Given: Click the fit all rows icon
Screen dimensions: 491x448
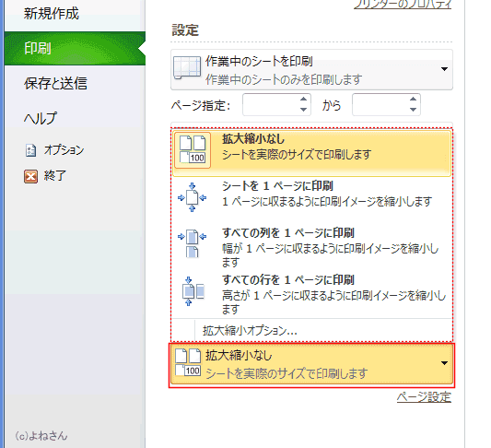Looking at the screenshot, I should tap(193, 291).
